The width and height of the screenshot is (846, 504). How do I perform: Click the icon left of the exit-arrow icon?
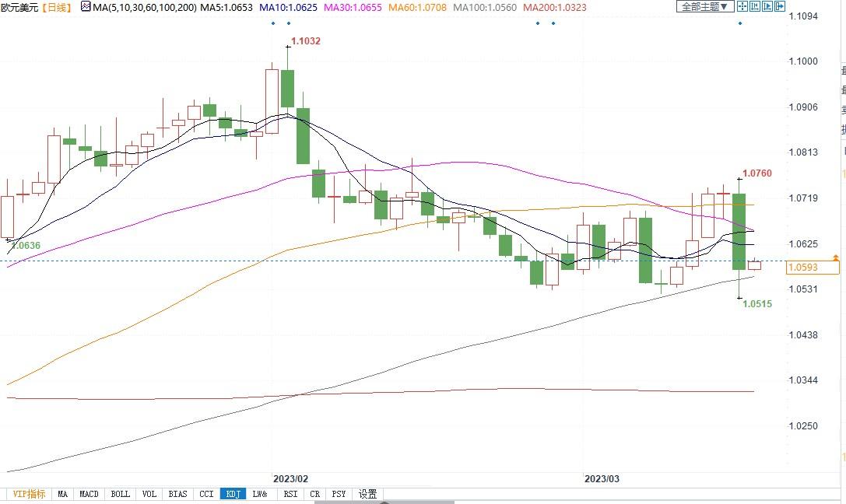[769, 7]
